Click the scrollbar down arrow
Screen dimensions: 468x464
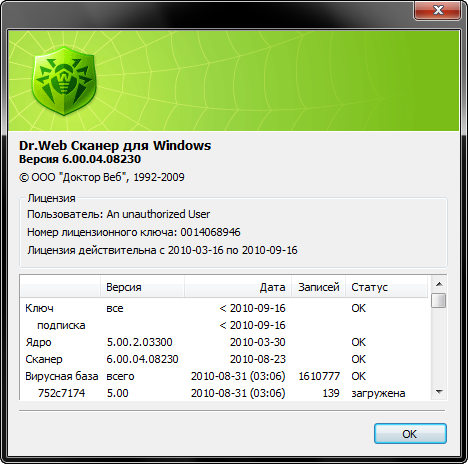[x=439, y=392]
